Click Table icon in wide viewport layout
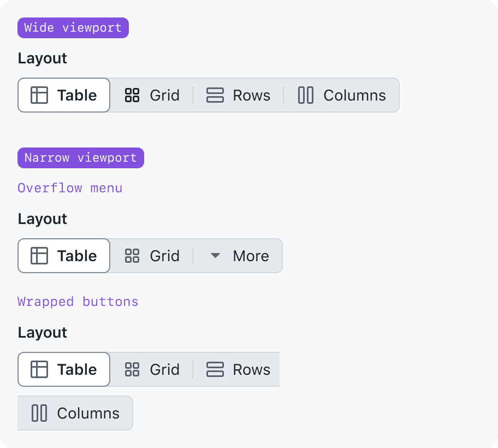This screenshot has width=498, height=448. click(x=39, y=95)
